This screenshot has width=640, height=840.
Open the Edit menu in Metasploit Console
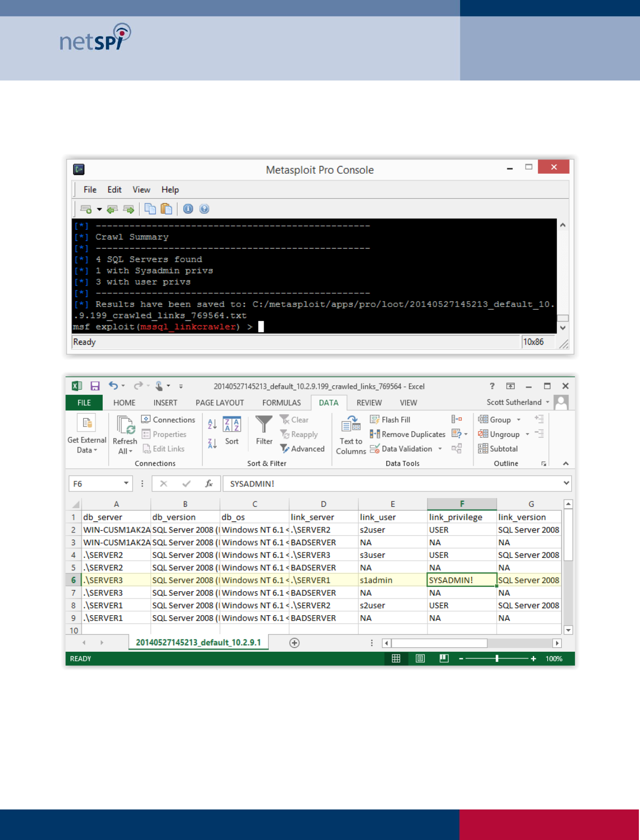(x=114, y=190)
